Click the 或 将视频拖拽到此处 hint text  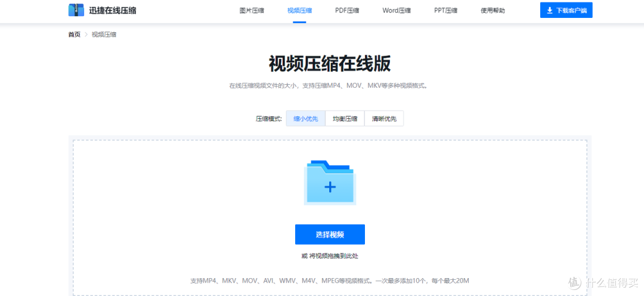[330, 256]
